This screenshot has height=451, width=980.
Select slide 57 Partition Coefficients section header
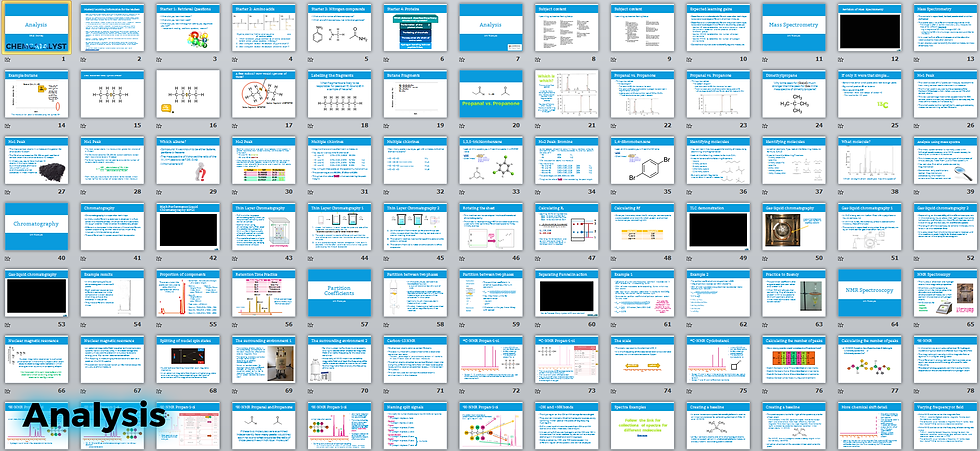(339, 292)
